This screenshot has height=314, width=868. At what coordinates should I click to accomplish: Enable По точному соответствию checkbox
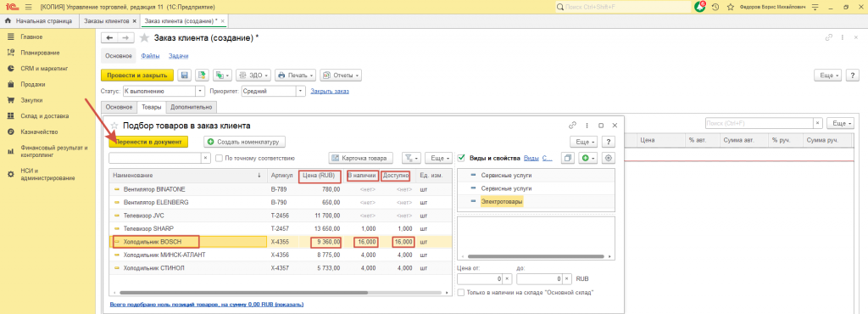[x=219, y=158]
